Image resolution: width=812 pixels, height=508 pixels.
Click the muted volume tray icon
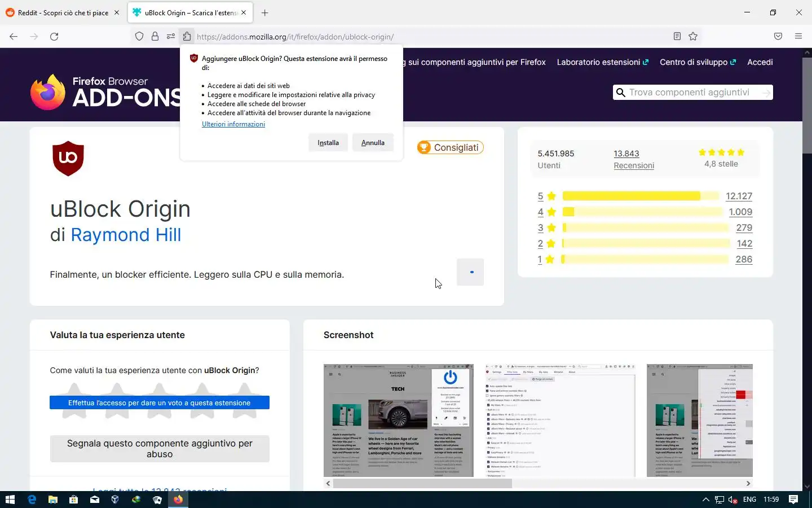[733, 500]
